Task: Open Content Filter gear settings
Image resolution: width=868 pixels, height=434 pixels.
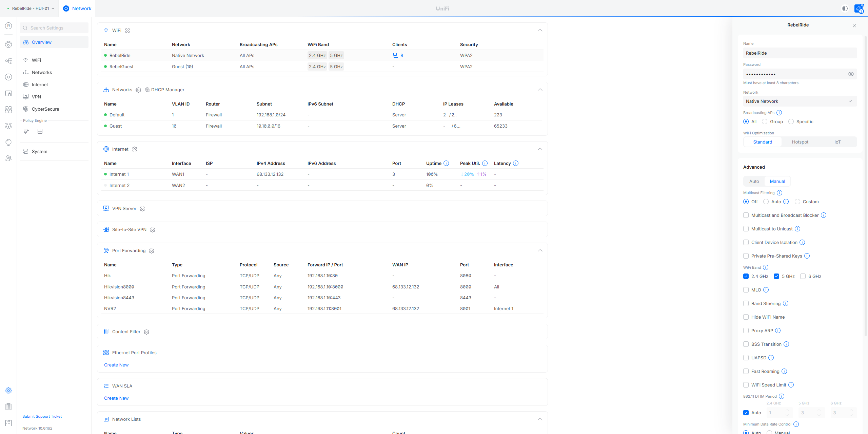Action: pos(146,332)
